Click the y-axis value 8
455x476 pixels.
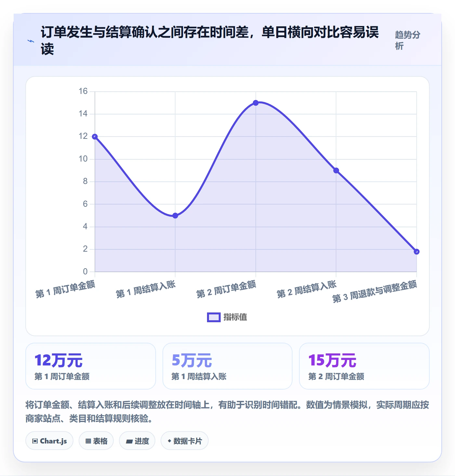tap(85, 181)
